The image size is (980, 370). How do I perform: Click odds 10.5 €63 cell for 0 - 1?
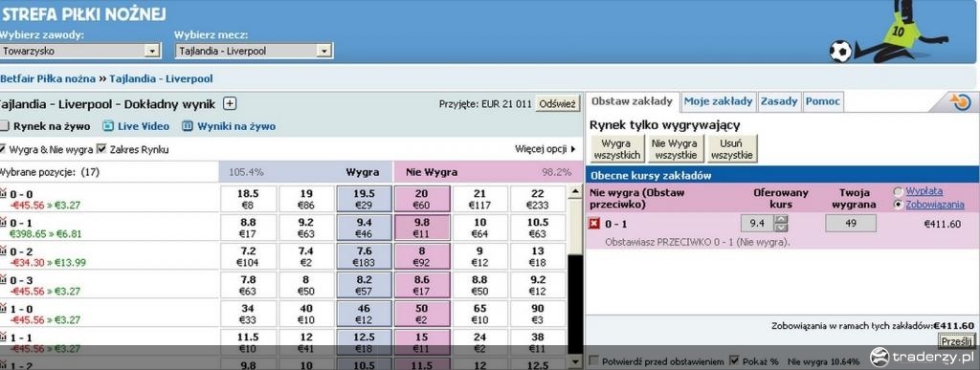pyautogui.click(x=538, y=228)
